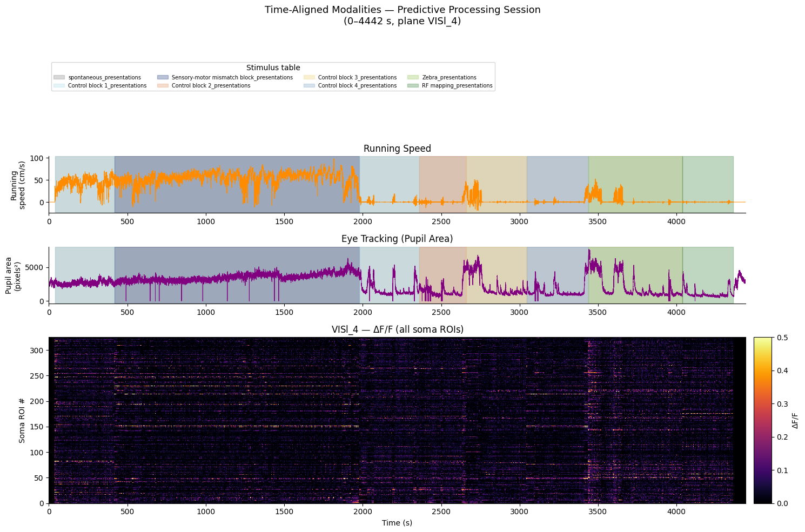Click the VISl_4 ΔF/F heatmap title
Image resolution: width=805 pixels, height=532 pixels.
(x=397, y=329)
